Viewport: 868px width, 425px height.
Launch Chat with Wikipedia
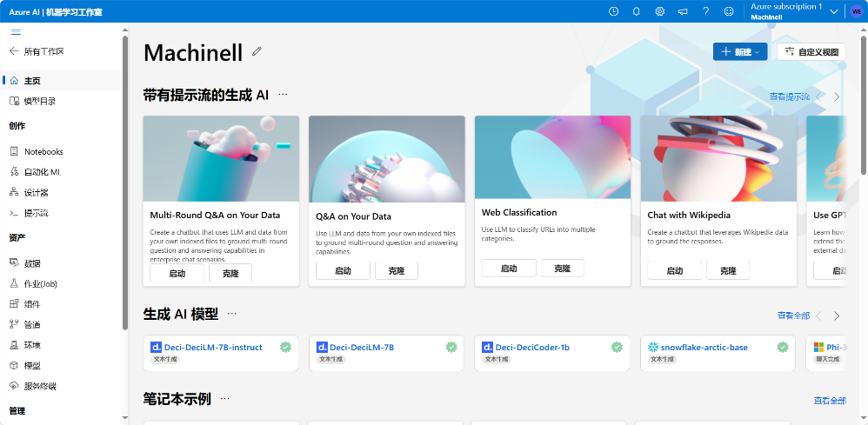(675, 270)
